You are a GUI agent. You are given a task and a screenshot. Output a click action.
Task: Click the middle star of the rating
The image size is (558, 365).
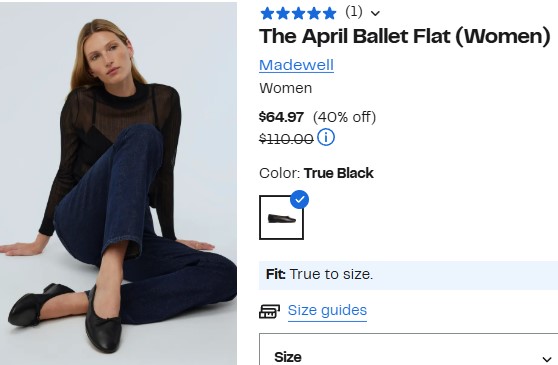pyautogui.click(x=298, y=14)
